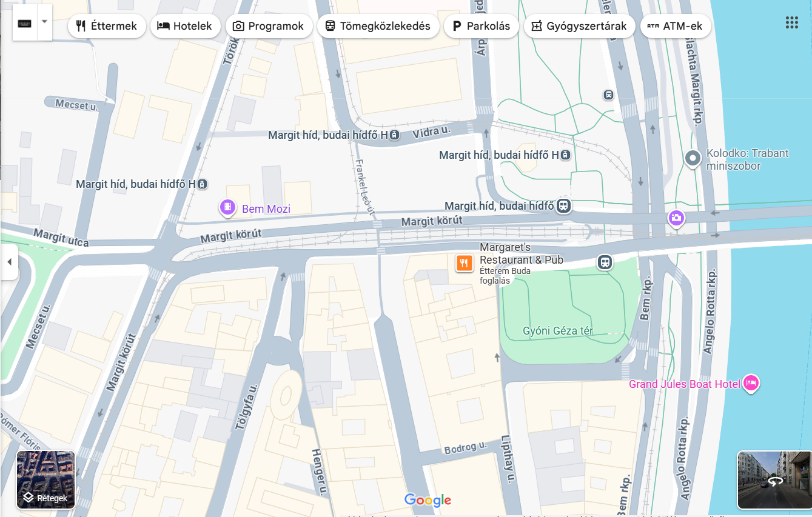Open keyboard input options dropdown arrow
The image size is (812, 517).
pyautogui.click(x=45, y=22)
